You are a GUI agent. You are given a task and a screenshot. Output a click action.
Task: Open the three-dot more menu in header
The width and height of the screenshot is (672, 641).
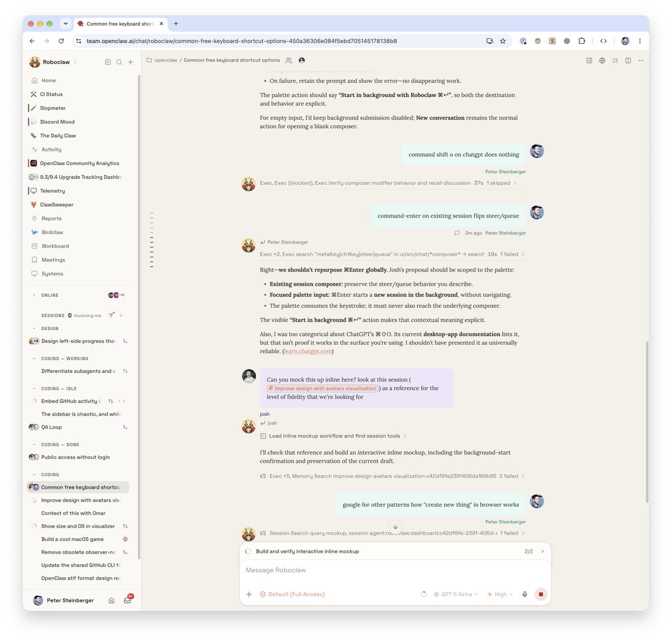(641, 61)
